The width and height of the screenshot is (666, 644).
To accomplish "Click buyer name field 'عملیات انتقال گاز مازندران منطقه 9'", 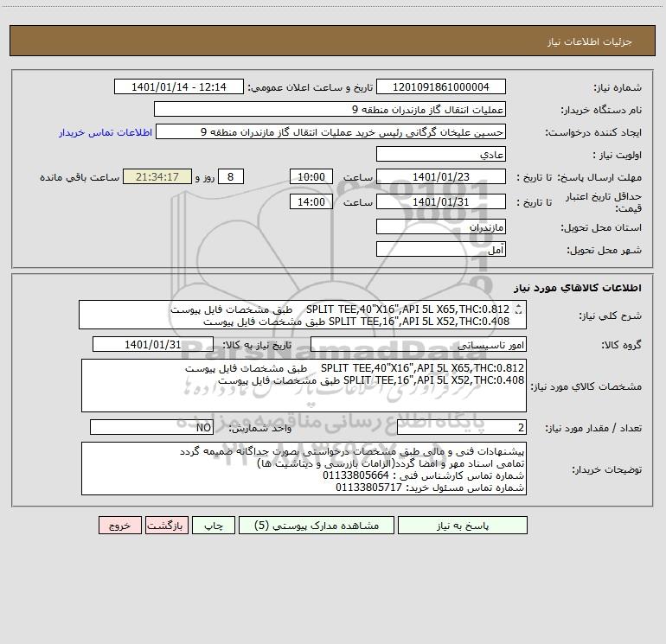I will 330,109.
